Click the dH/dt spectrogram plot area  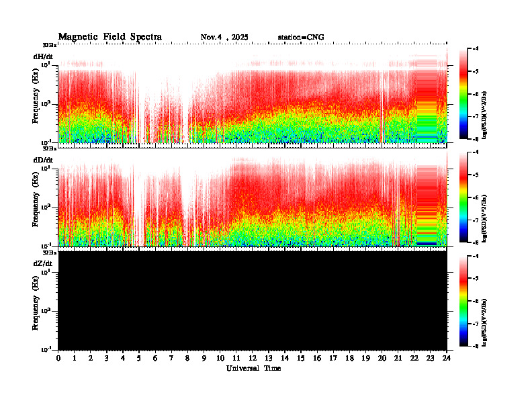[x=253, y=93]
